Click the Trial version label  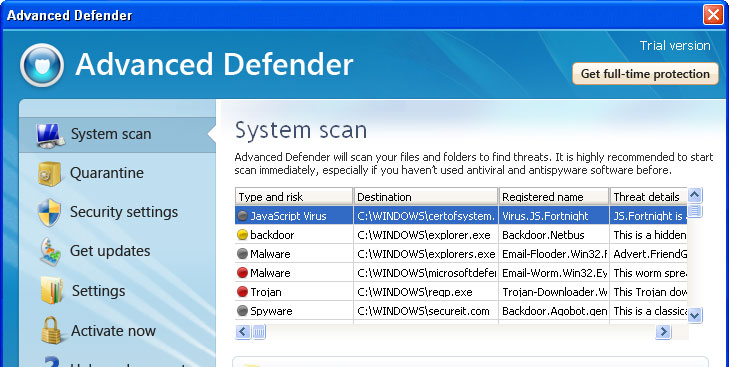(x=675, y=46)
